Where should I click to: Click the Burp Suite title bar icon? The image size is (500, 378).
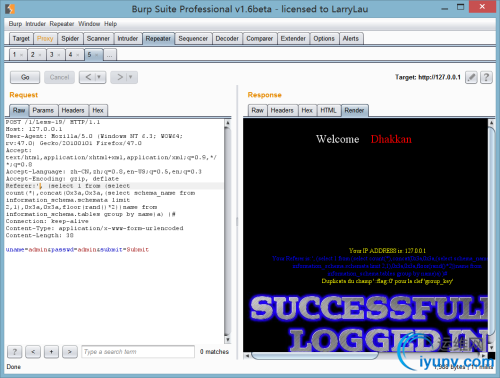pos(10,9)
